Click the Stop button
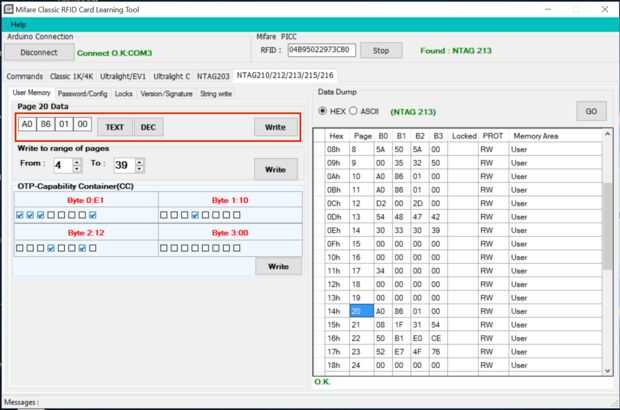The height and width of the screenshot is (410, 620). [x=381, y=51]
